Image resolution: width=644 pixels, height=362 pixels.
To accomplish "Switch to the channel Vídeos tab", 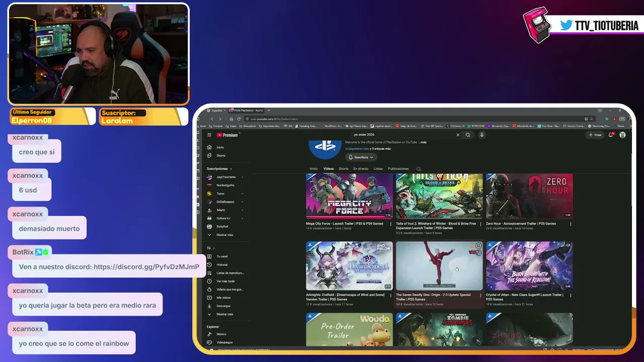I will point(329,169).
